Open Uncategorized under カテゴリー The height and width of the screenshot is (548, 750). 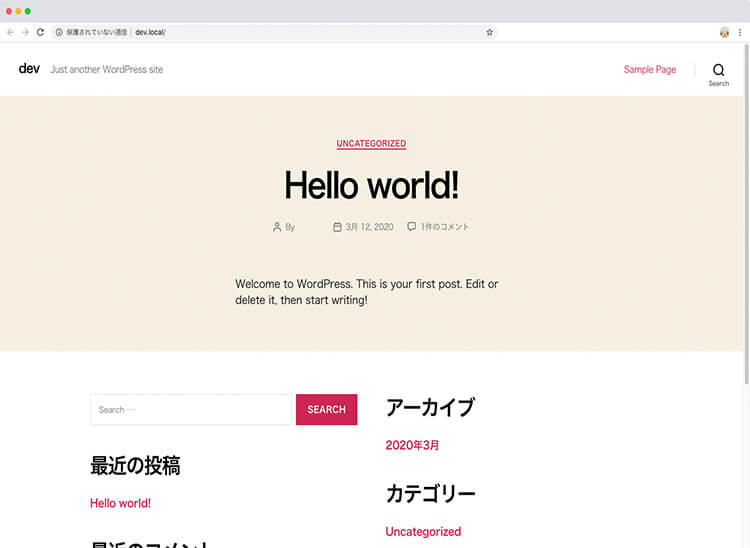(x=423, y=532)
